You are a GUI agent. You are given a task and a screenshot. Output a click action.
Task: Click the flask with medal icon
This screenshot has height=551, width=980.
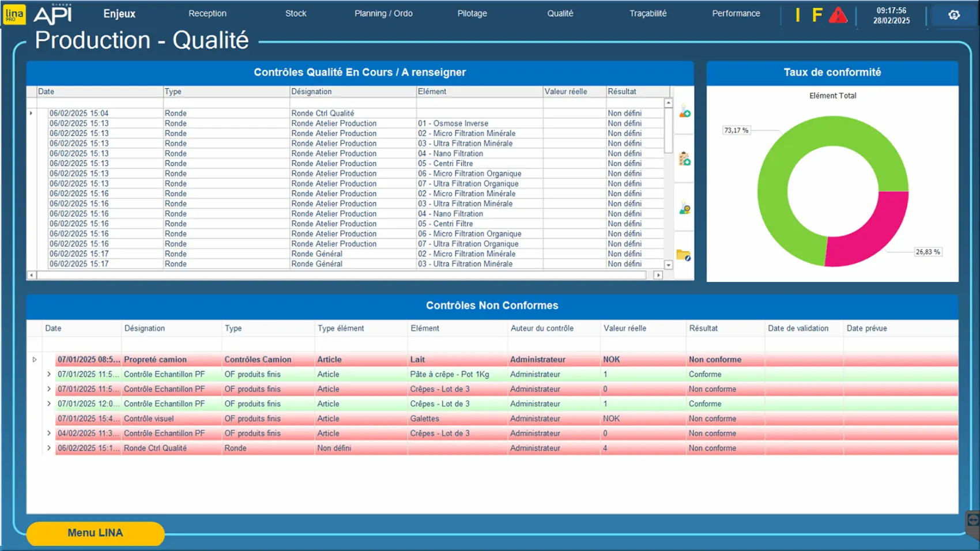pyautogui.click(x=684, y=208)
